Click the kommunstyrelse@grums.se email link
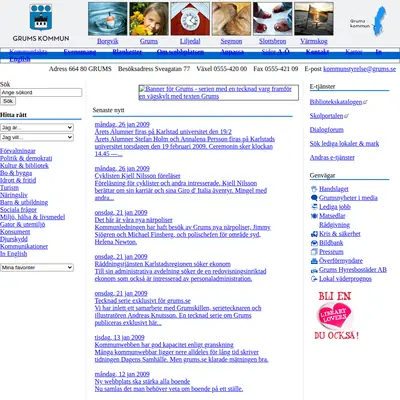The width and height of the screenshot is (400, 400). 360,69
